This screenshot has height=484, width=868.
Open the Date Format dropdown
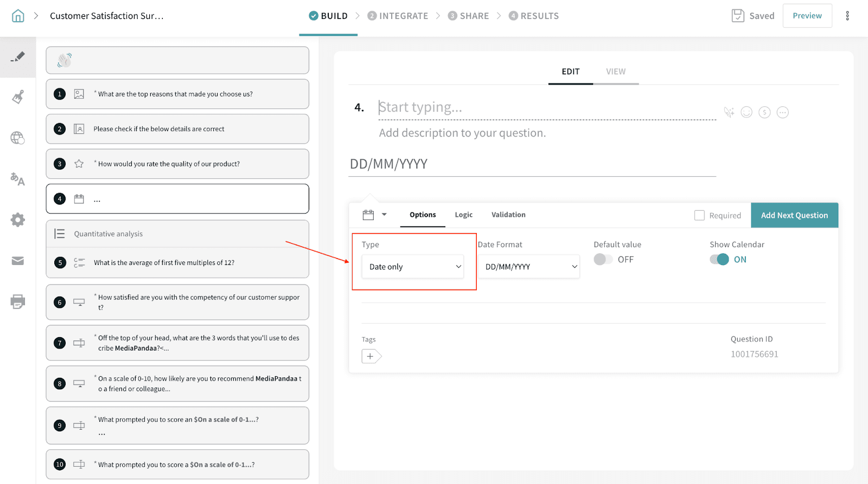pyautogui.click(x=528, y=267)
